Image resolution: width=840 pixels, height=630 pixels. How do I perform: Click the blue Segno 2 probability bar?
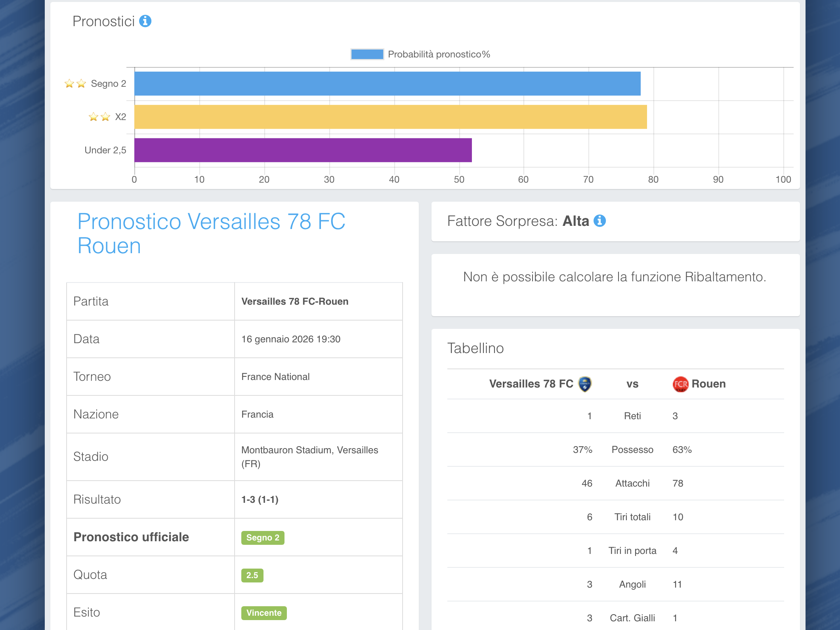[387, 84]
